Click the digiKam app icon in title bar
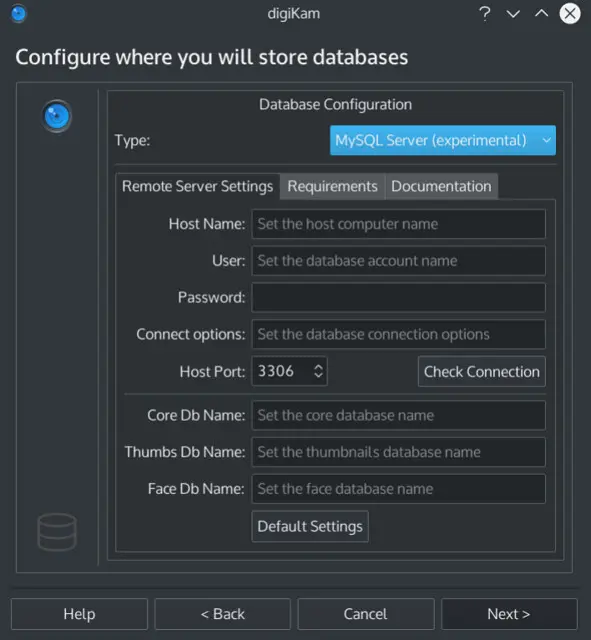 point(18,13)
